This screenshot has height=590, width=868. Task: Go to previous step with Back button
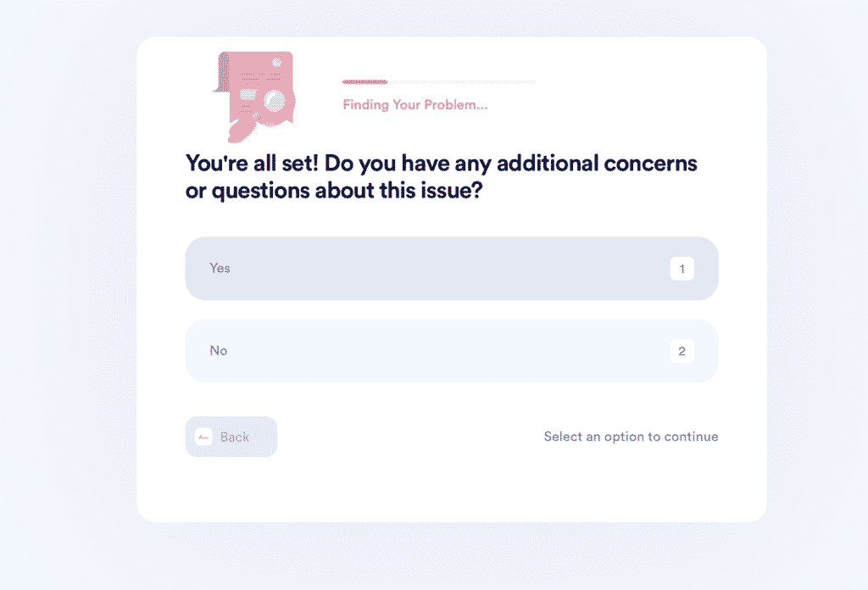[231, 437]
